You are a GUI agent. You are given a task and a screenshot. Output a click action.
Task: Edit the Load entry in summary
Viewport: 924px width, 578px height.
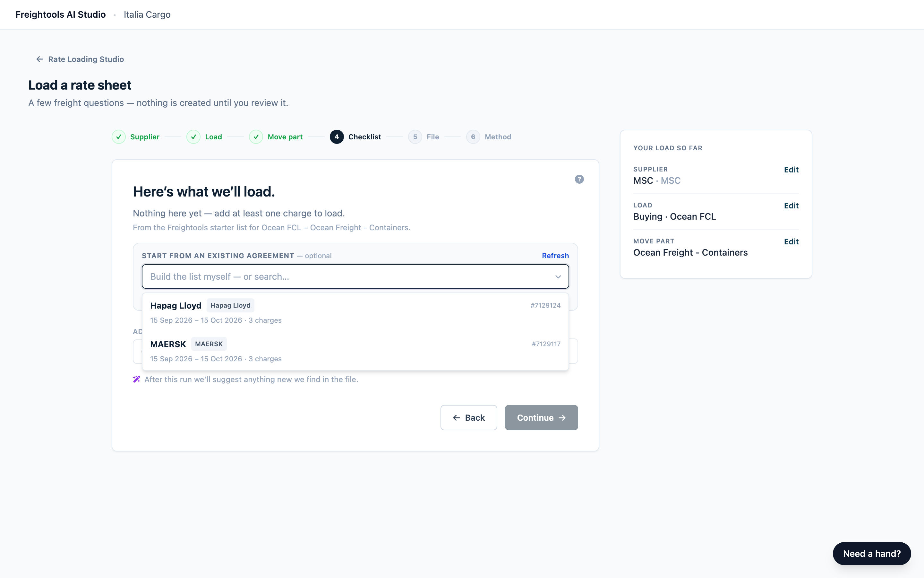click(791, 206)
